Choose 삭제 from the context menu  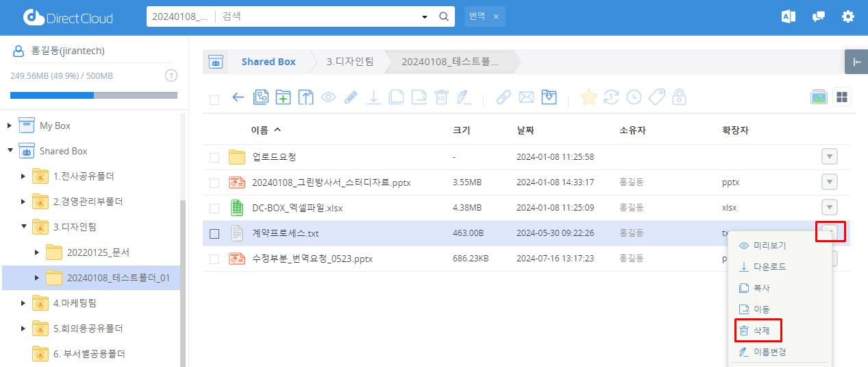point(761,331)
